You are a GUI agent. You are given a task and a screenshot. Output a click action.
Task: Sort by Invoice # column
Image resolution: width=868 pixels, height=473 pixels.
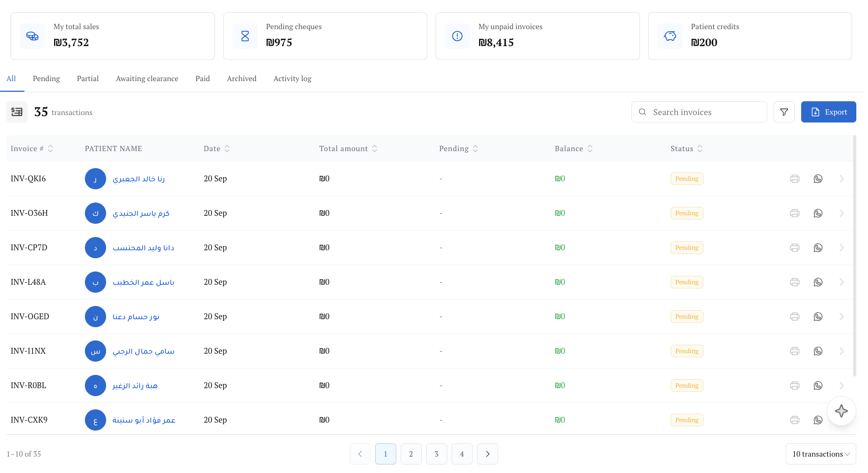tap(32, 148)
